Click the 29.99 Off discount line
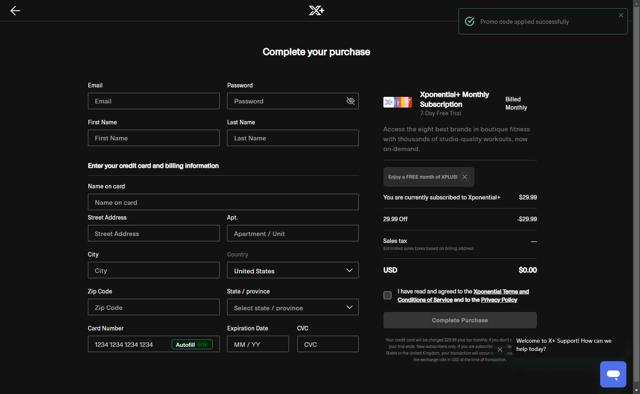 click(460, 219)
